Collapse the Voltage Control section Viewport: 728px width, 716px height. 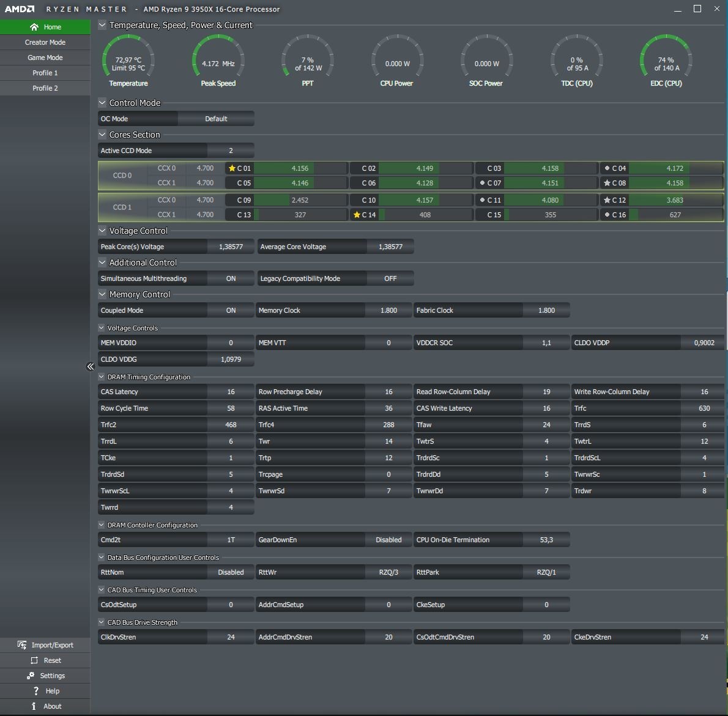(102, 230)
